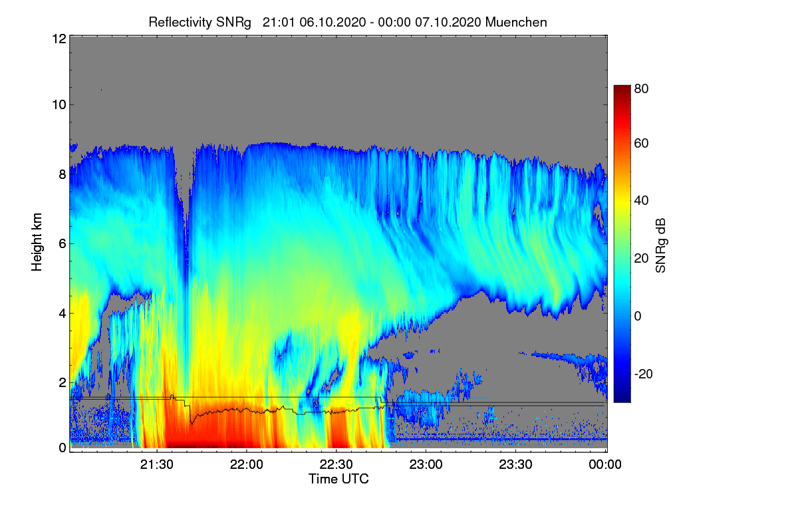
Task: Click the 22:00 time tick label
Action: pos(247,465)
